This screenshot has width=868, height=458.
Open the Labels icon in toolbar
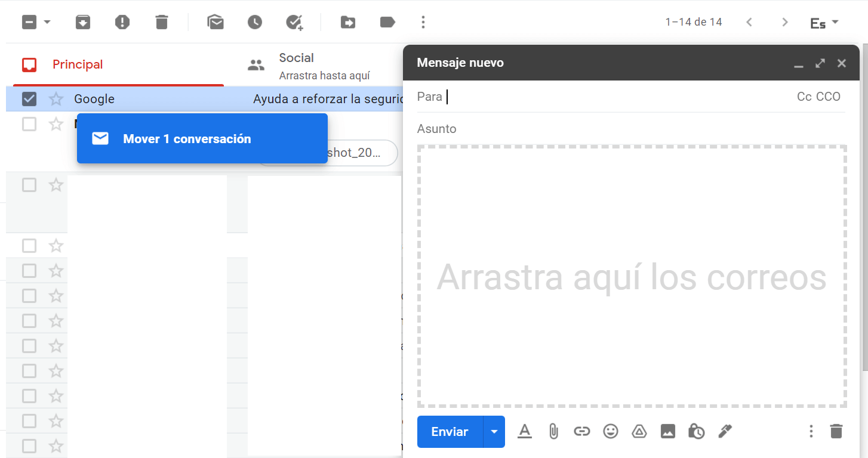[x=387, y=23]
